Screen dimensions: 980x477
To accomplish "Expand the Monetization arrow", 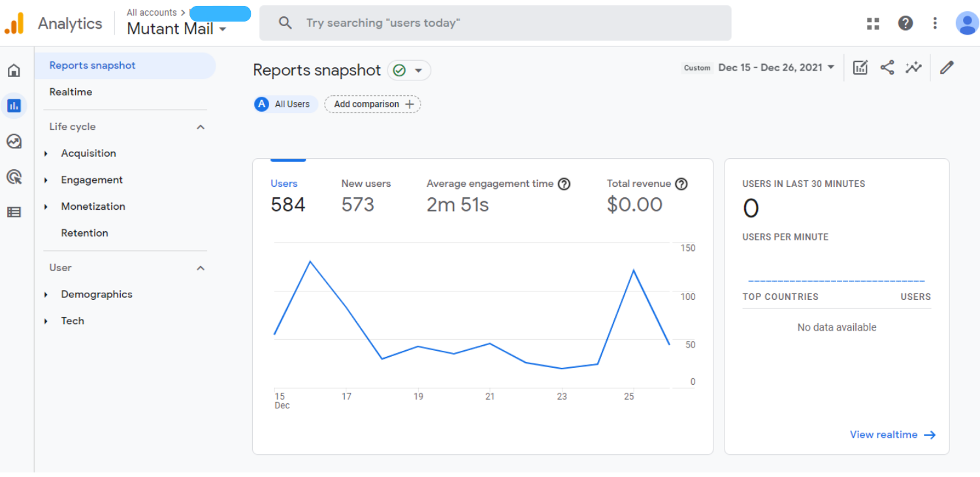I will tap(46, 206).
